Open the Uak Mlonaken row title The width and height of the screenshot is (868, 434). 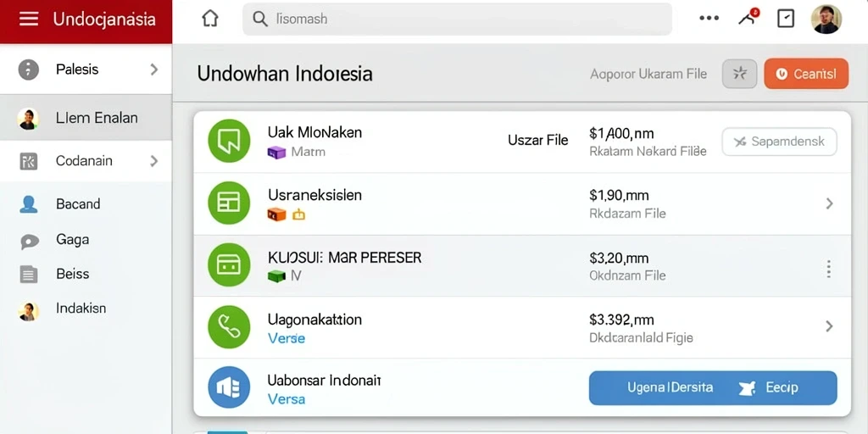(x=315, y=132)
